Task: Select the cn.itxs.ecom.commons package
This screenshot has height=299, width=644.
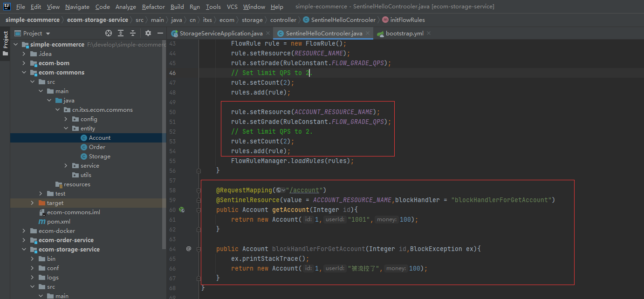Action: tap(102, 110)
